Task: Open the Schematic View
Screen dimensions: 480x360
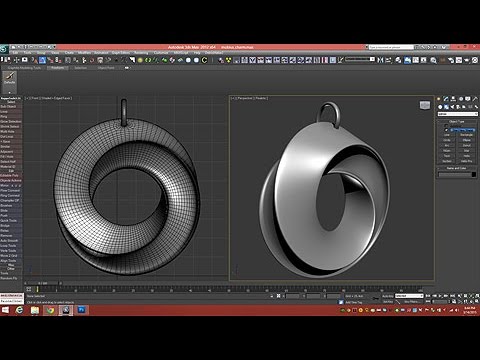Action: coord(424,60)
